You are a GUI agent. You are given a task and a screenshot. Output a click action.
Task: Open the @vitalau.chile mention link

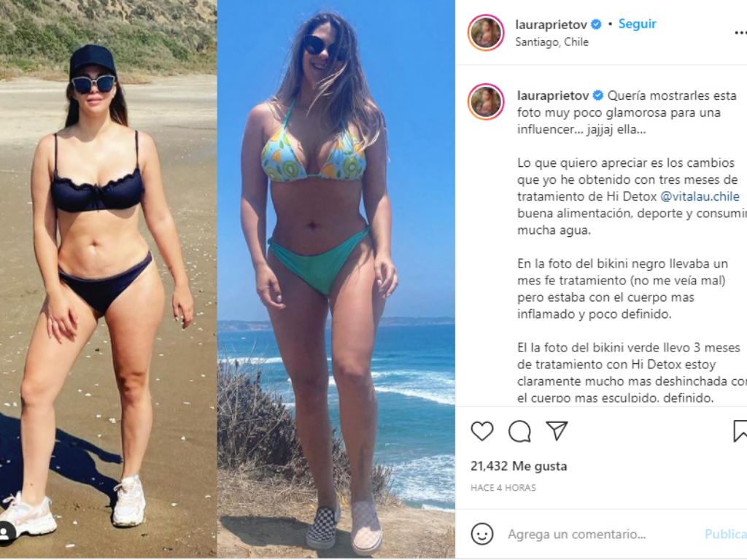[700, 196]
